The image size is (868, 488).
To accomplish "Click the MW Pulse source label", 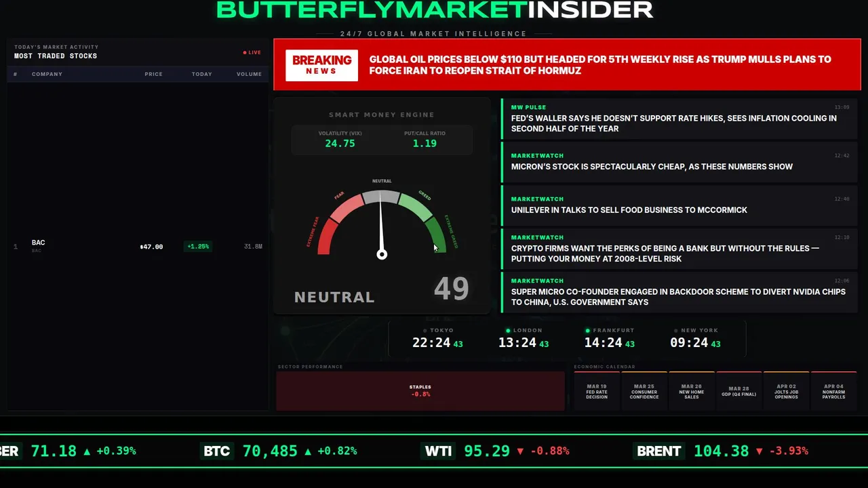I will click(528, 107).
